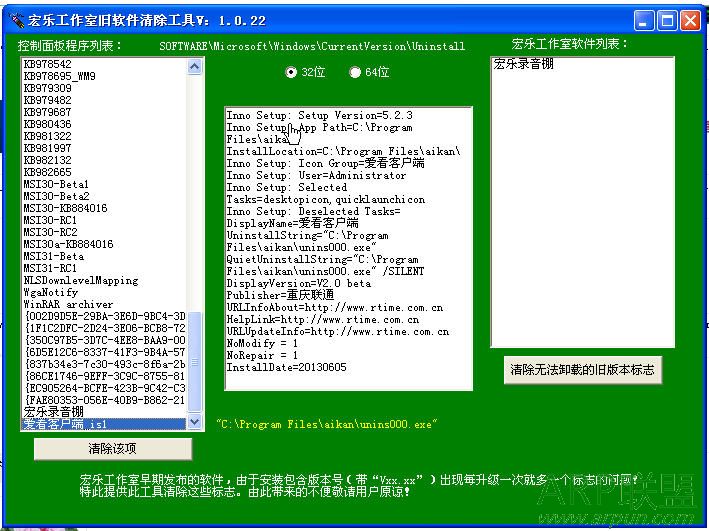Select 宏乐录音棚 in the control panel list
Viewport: 709px width, 531px height.
104,412
